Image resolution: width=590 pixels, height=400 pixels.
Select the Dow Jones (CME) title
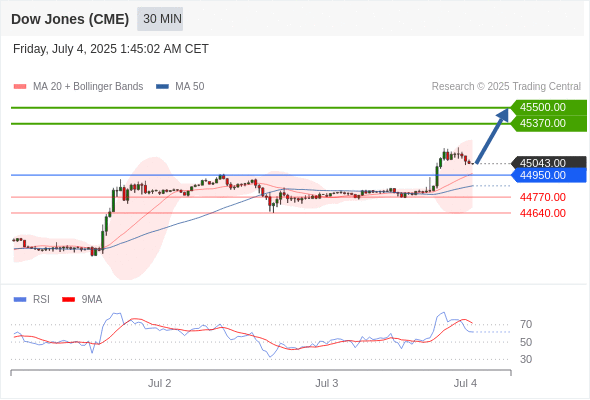[x=70, y=19]
